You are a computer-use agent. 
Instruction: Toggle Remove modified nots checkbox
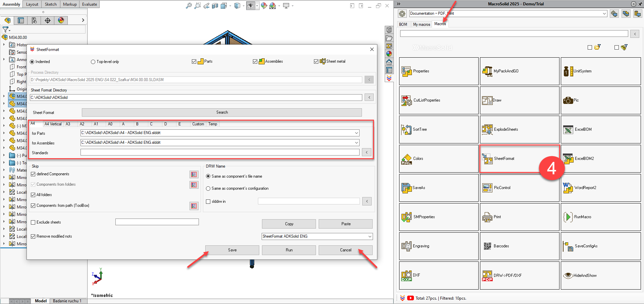coord(33,236)
